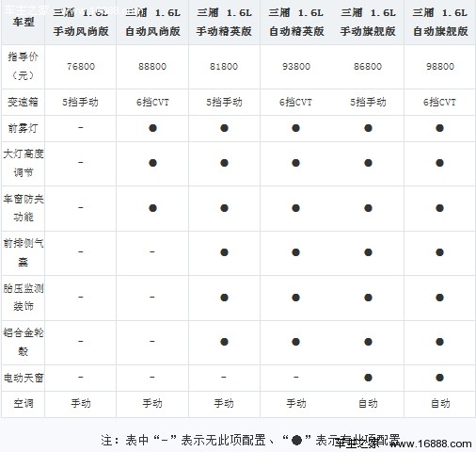Click the 前排侧气囊 row label
476x452 pixels.
[24, 252]
